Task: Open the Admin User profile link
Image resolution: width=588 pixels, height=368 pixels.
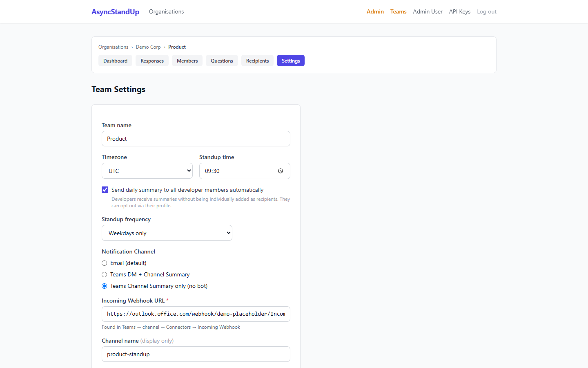Action: 428,11
